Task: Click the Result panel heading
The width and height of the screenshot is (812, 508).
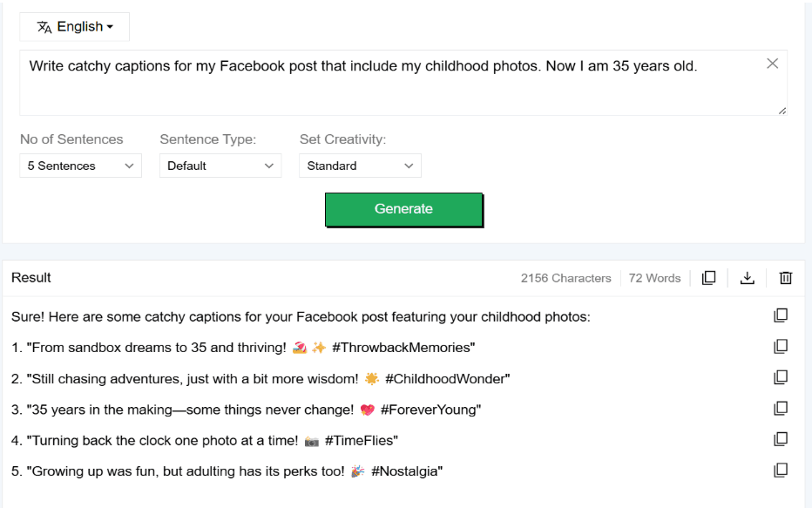Action: (31, 278)
